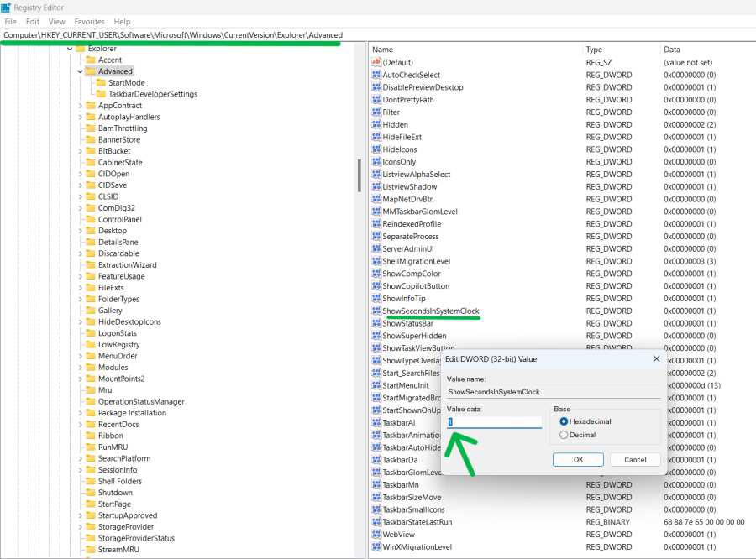
Task: Expand the AutoplayHandlers key
Action: [x=80, y=117]
